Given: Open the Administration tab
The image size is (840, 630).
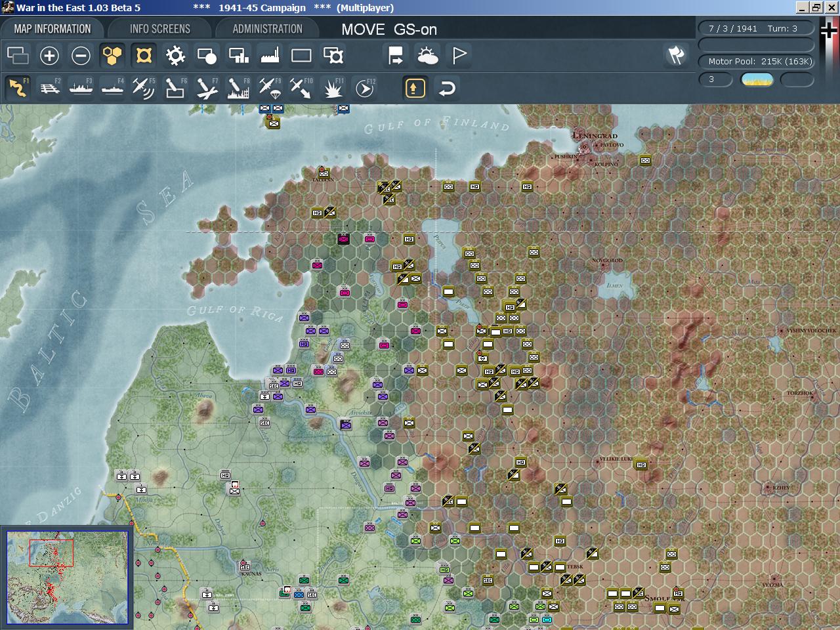Looking at the screenshot, I should click(267, 29).
